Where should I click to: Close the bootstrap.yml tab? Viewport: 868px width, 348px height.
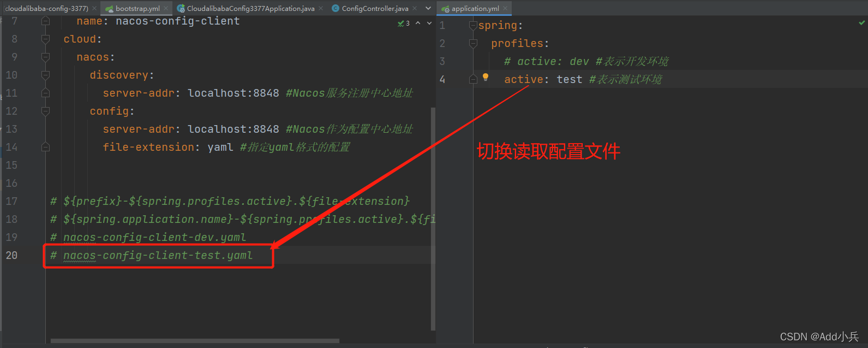pos(166,8)
